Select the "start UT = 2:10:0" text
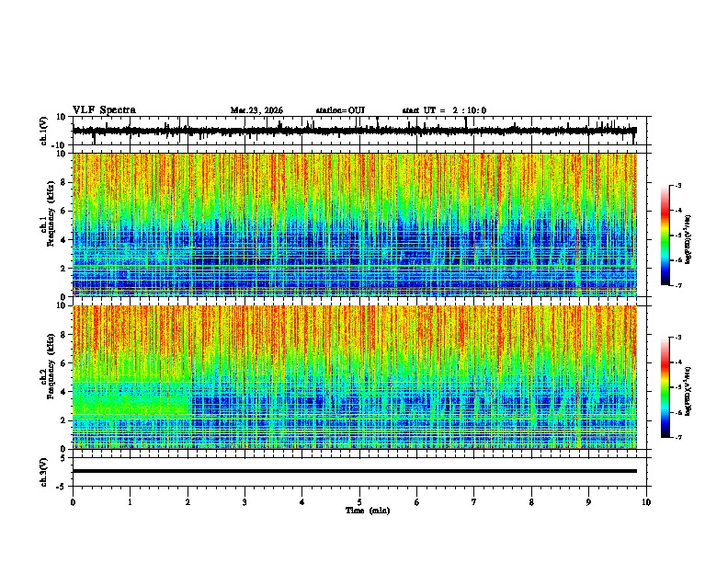Viewport: 728px width, 563px height. coord(444,110)
